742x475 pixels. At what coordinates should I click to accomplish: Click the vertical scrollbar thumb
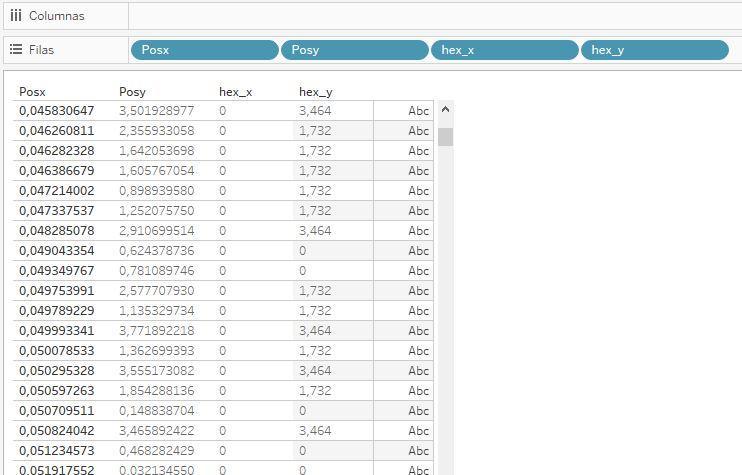(x=445, y=137)
